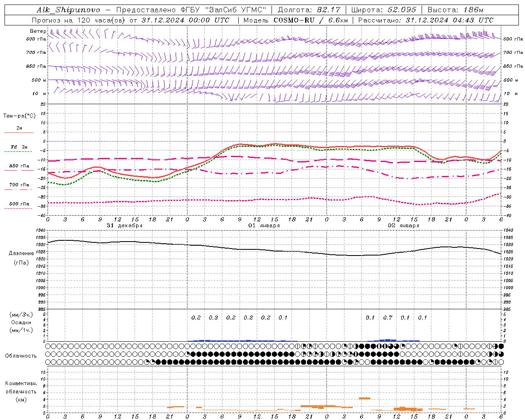Click the Модель COSMO-RU / 6.6км text
Screen dimensions: 525x420
tap(296, 20)
